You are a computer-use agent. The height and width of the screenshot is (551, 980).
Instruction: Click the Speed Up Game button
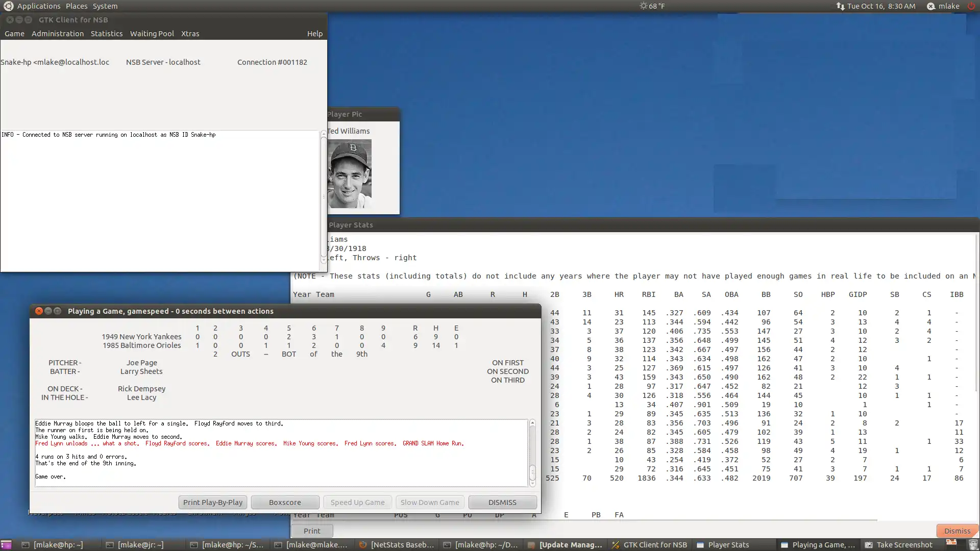(x=357, y=502)
